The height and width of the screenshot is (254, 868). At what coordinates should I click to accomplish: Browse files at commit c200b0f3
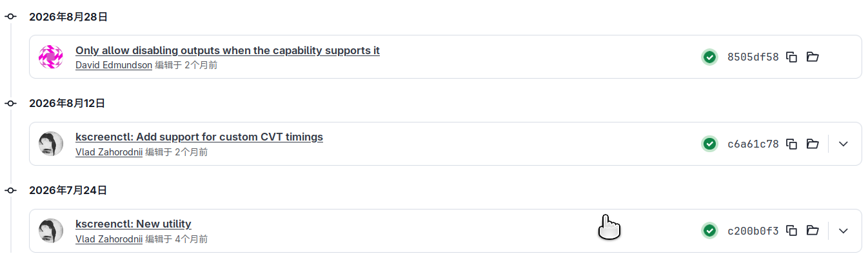tap(813, 231)
